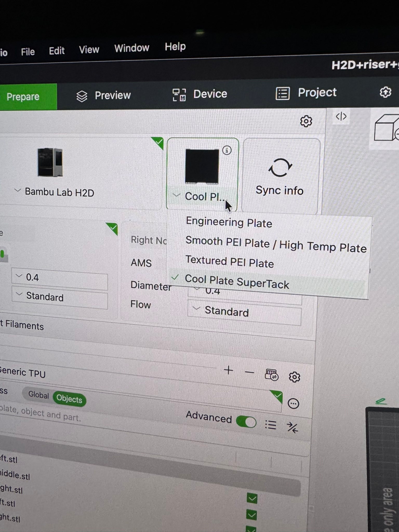Open the Window menu

coord(132,48)
